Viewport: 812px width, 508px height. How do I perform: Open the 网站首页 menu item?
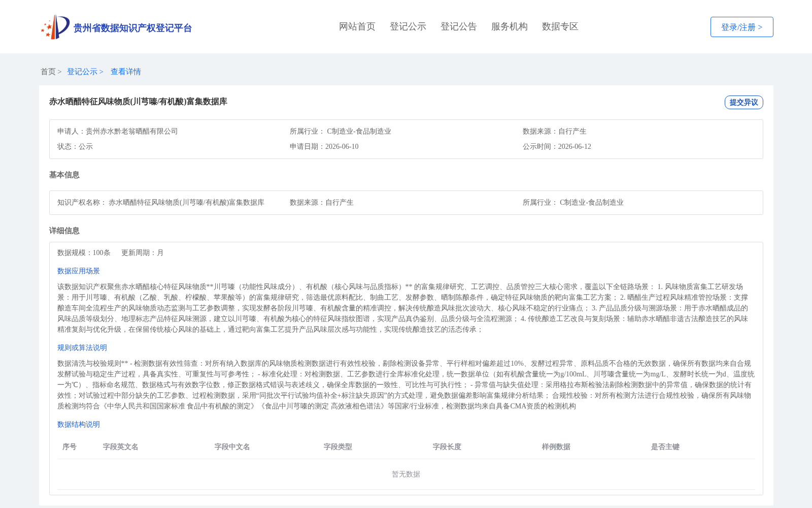point(357,26)
